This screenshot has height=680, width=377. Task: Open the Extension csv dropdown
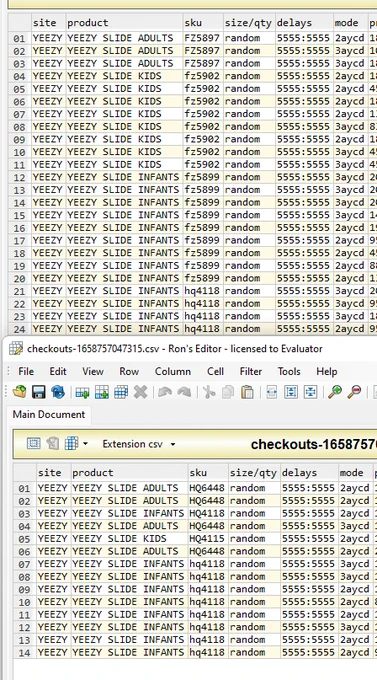139,444
